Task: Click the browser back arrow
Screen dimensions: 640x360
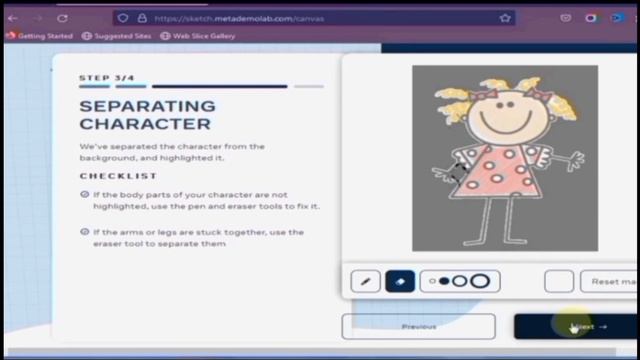Action: tap(13, 18)
